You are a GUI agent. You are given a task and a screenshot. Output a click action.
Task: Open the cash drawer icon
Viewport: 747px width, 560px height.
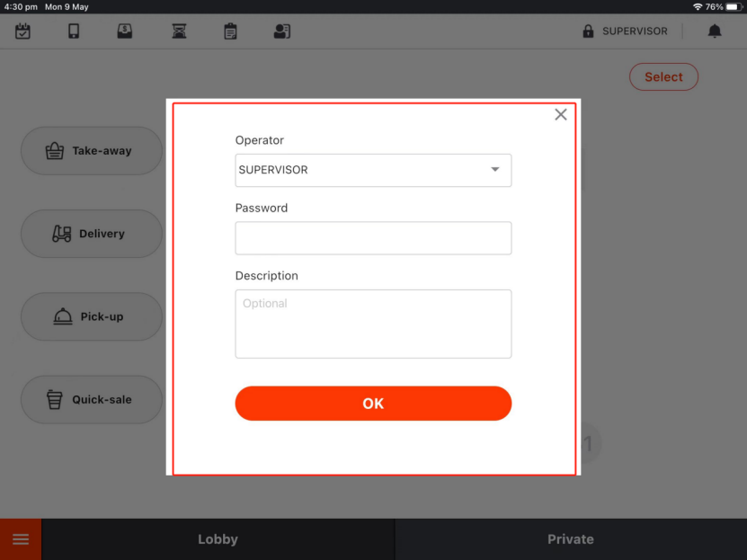(125, 31)
